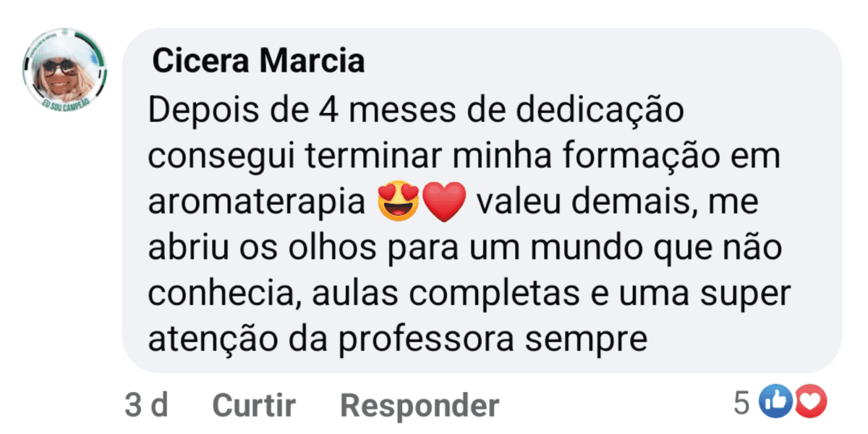
Task: Click the blue thumbs-up reaction icon
Action: [775, 403]
